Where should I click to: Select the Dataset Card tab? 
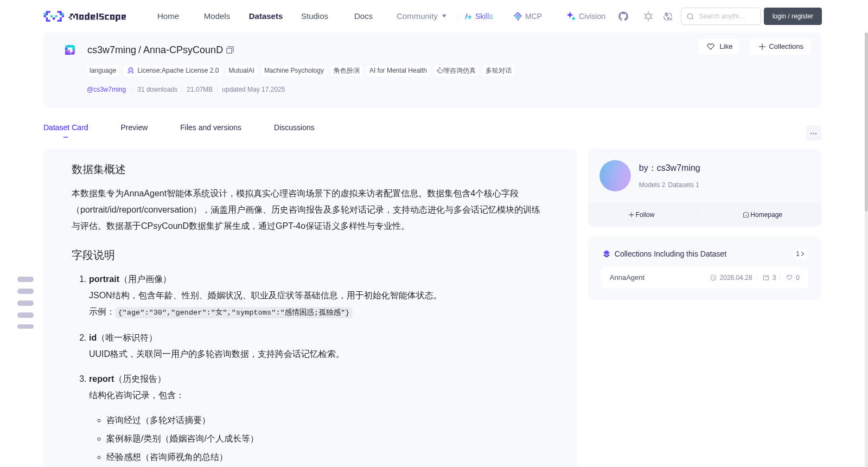[66, 127]
